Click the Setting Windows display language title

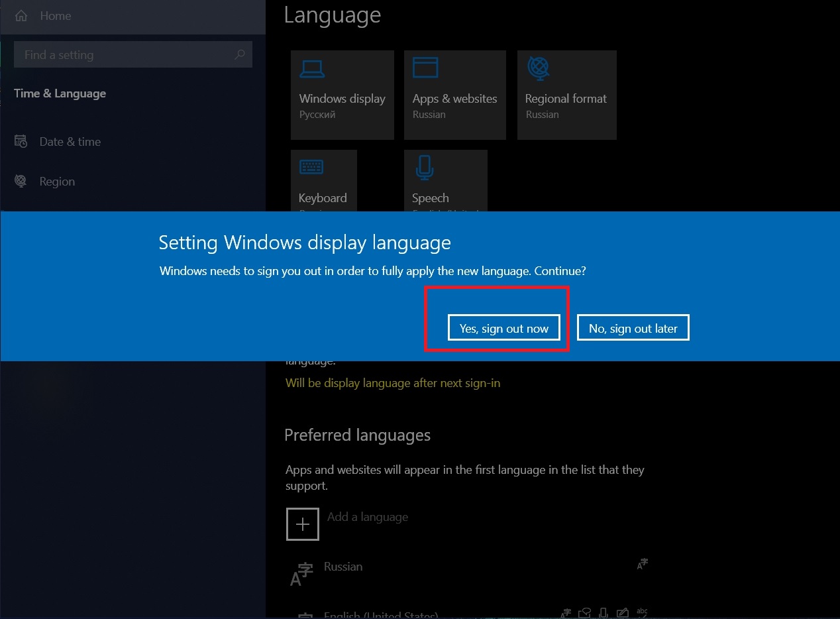pyautogui.click(x=305, y=243)
